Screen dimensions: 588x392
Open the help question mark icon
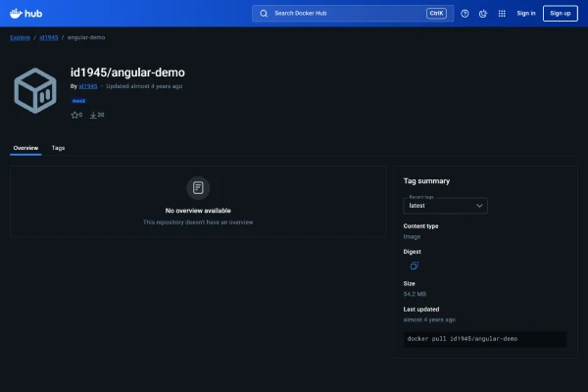pyautogui.click(x=465, y=14)
